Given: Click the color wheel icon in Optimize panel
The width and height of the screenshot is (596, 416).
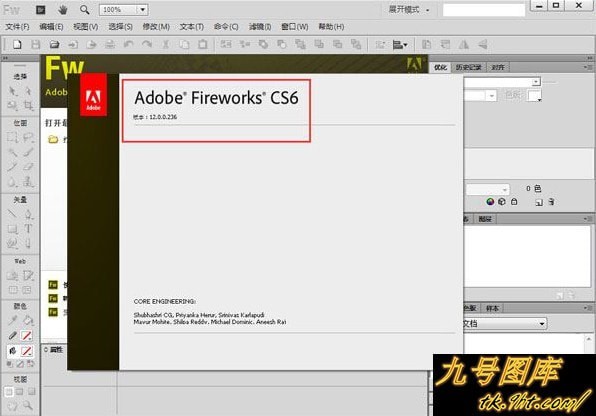Looking at the screenshot, I should [490, 202].
